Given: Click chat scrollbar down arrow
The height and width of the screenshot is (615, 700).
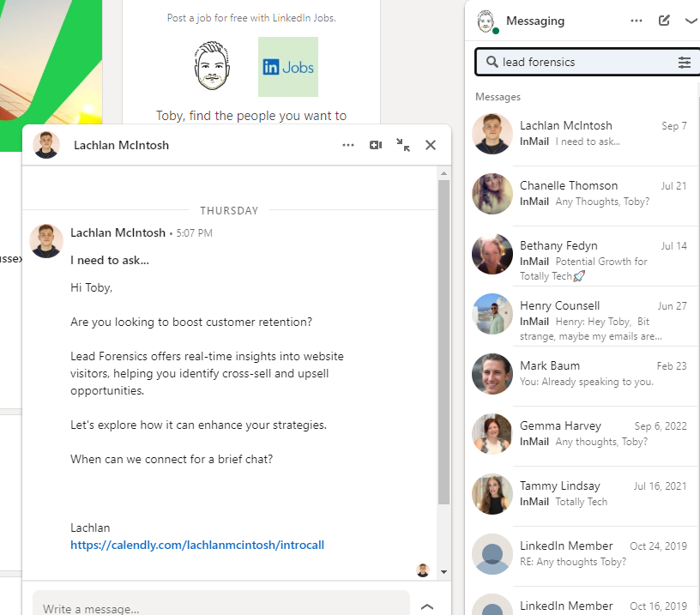Looking at the screenshot, I should coord(444,572).
